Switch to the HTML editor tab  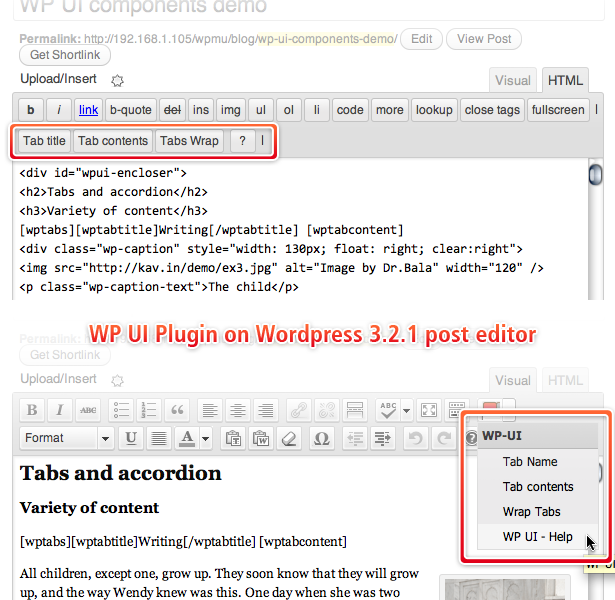(565, 81)
